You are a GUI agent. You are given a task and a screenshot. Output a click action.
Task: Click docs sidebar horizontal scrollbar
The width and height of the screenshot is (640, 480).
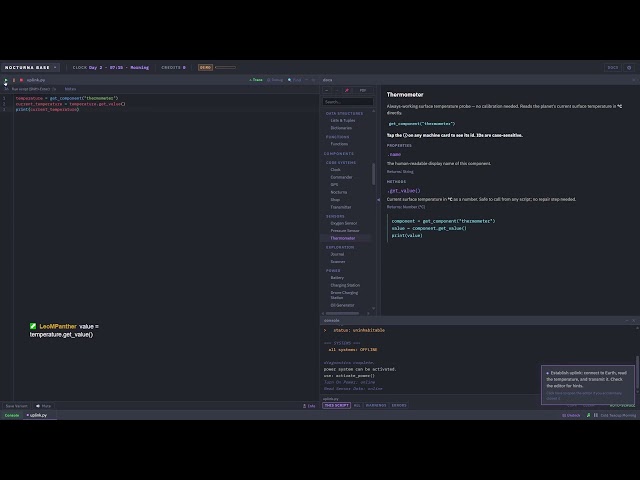(x=342, y=313)
